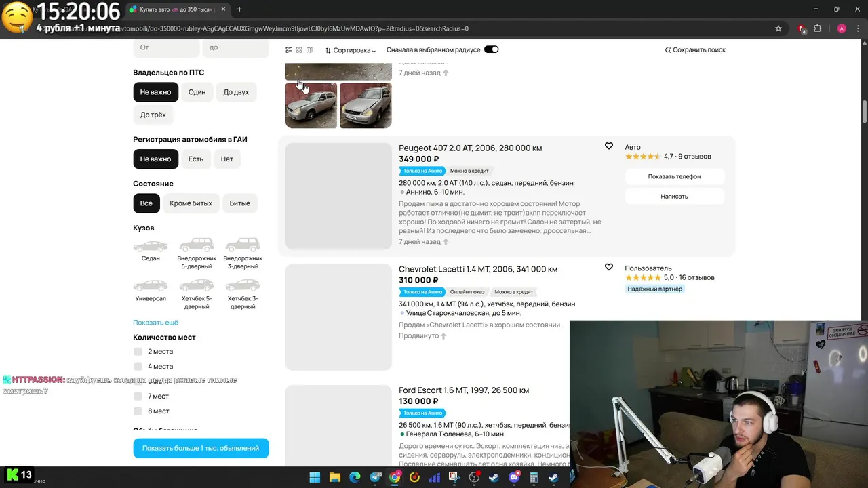Screen dimensions: 868x488
Task: Open seller Пользователь with 5,0 rating
Action: tap(648, 268)
